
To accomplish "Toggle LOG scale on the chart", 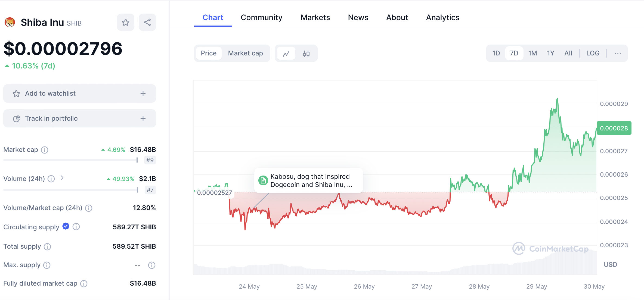I will (593, 53).
